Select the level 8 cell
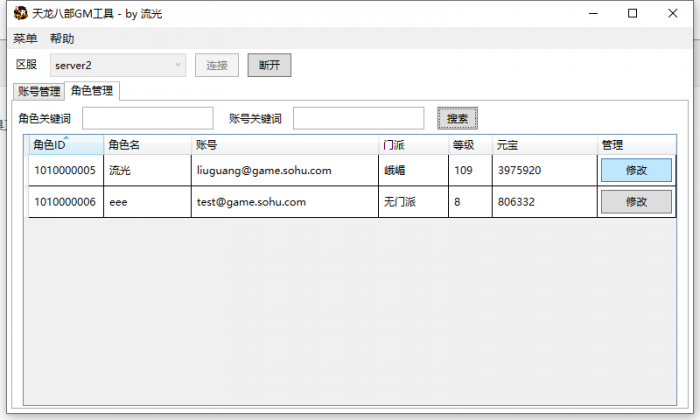 click(470, 202)
